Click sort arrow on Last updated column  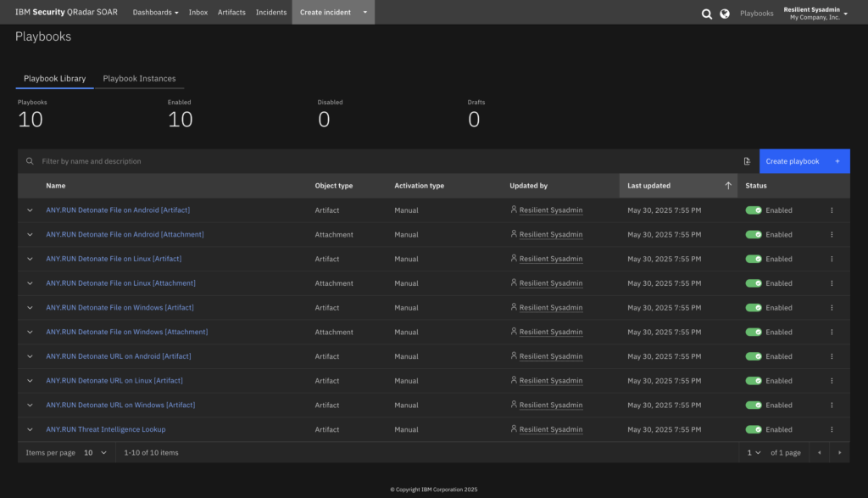[728, 186]
